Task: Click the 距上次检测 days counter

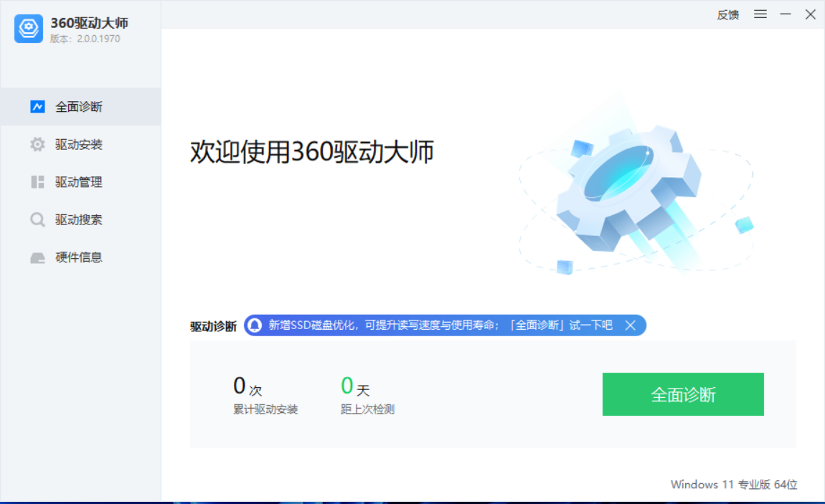Action: pyautogui.click(x=367, y=395)
